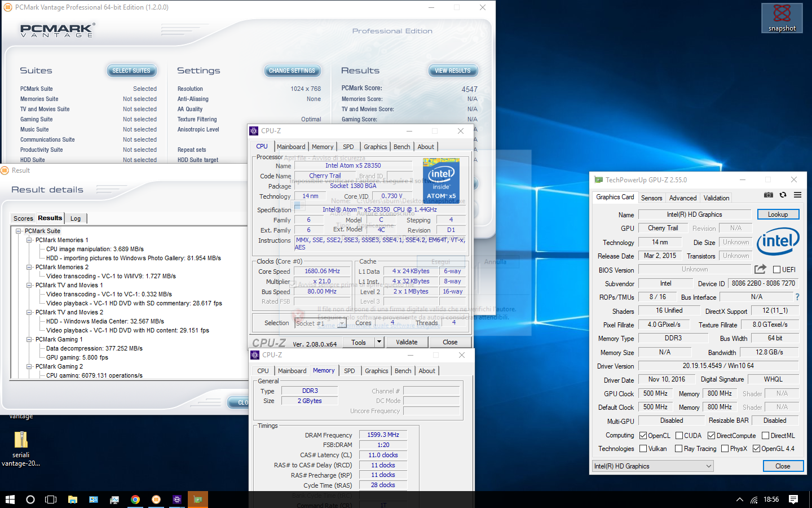Click the orange PCMark Vantage taskbar icon
The width and height of the screenshot is (812, 508).
[156, 500]
